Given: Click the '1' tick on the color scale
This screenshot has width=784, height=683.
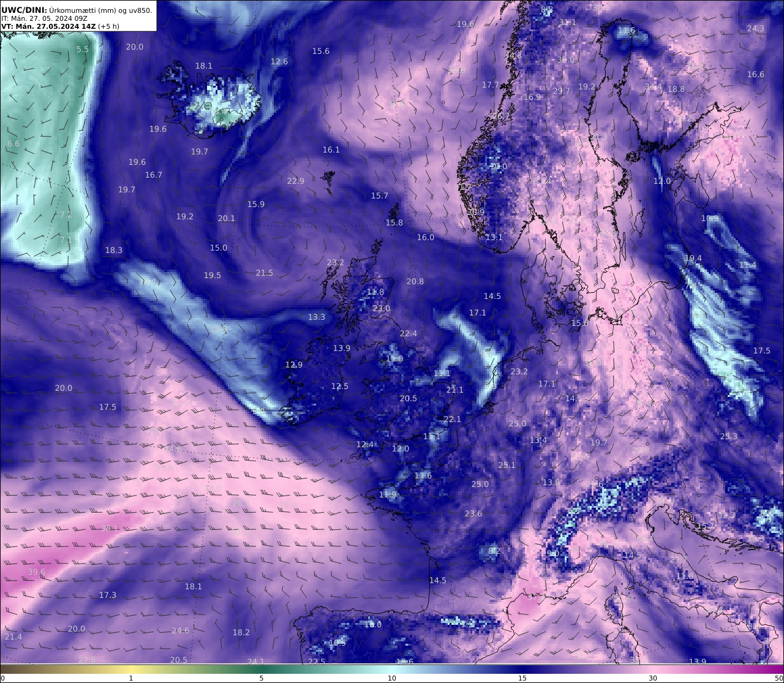Looking at the screenshot, I should tap(131, 678).
